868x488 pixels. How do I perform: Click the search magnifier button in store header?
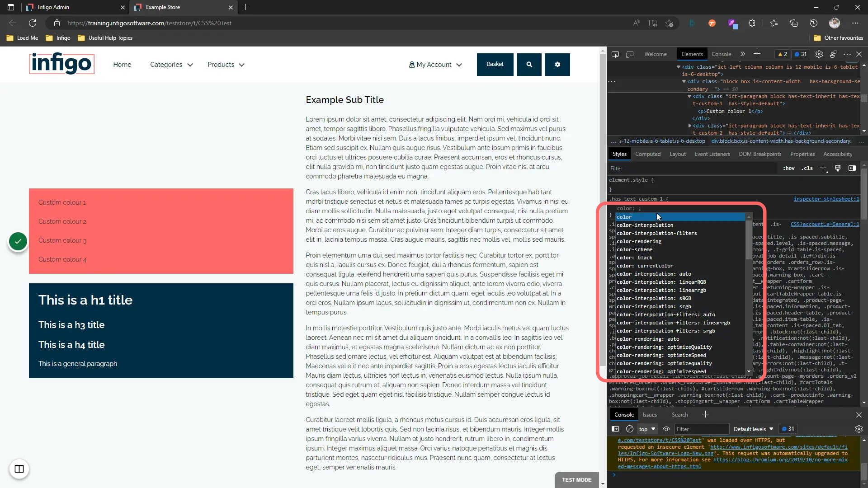point(529,64)
